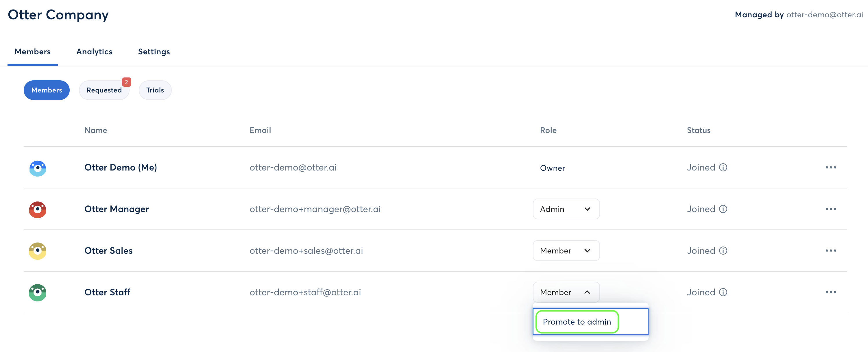Click the name Otter Manager
Viewport: 868px width, 352px height.
pyautogui.click(x=117, y=209)
